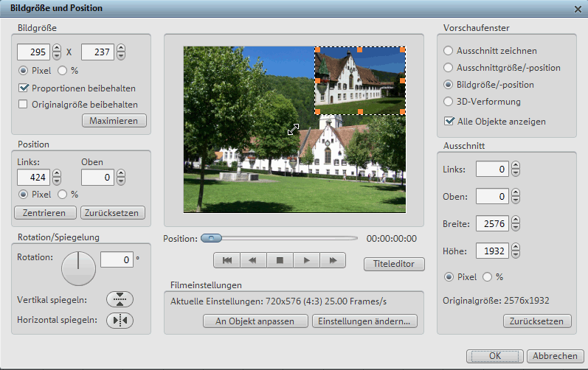Image resolution: width=588 pixels, height=370 pixels.
Task: Click Ausschnitt Breite field showing 2576
Action: point(492,223)
